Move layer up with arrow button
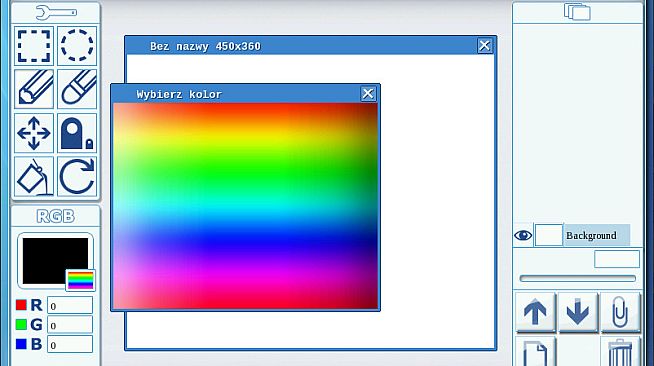The height and width of the screenshot is (366, 654). pyautogui.click(x=536, y=312)
